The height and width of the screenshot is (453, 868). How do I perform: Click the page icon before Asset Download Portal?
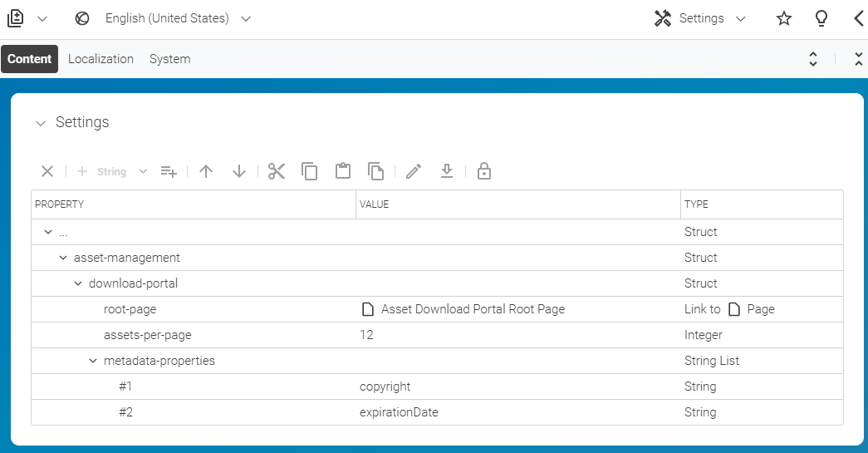368,309
